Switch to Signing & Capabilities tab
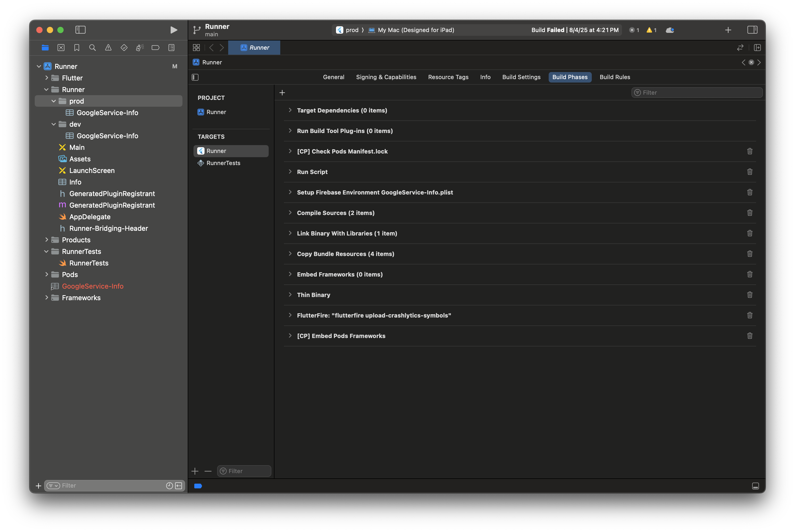The height and width of the screenshot is (532, 795). [386, 77]
